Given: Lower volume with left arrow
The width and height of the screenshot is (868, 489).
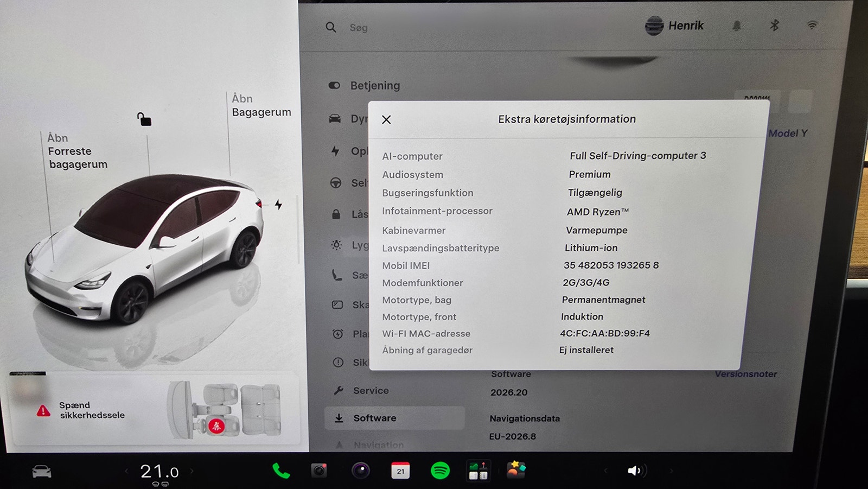Looking at the screenshot, I should pyautogui.click(x=606, y=471).
